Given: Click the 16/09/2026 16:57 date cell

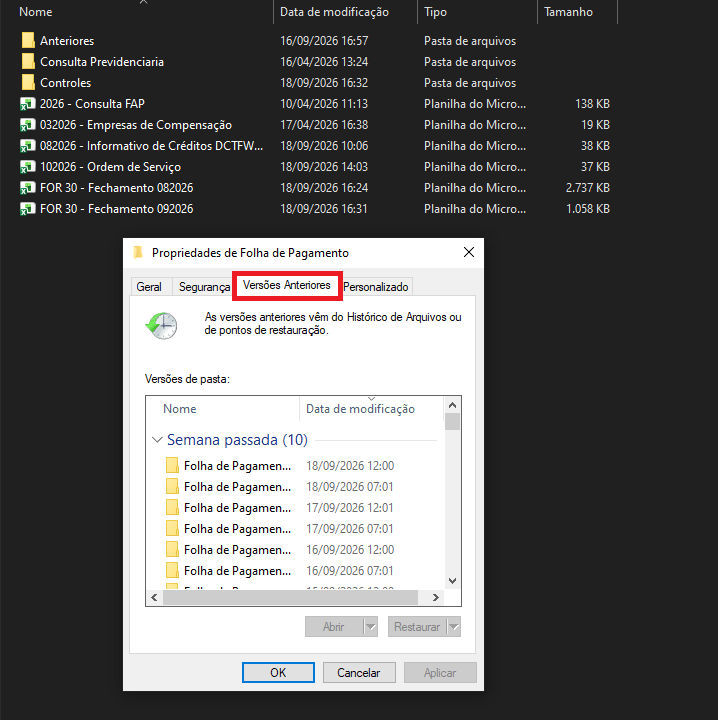Looking at the screenshot, I should pos(324,41).
